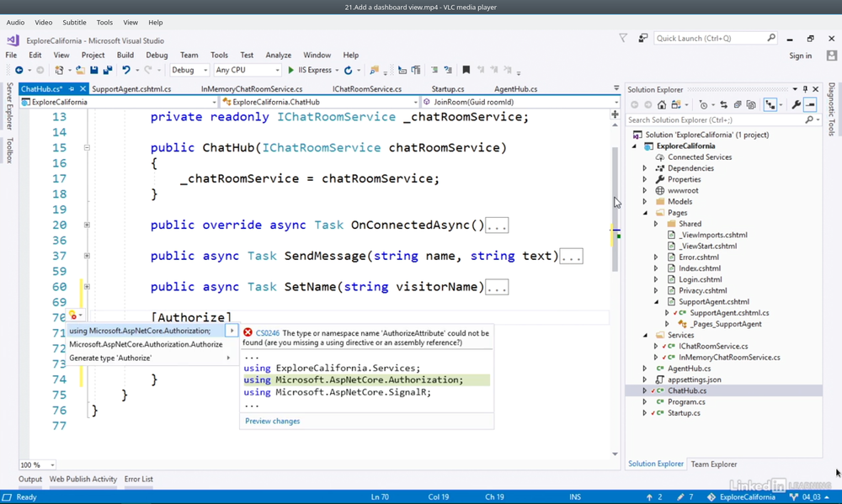The image size is (842, 504).
Task: Click the Preview changes link
Action: (x=272, y=421)
